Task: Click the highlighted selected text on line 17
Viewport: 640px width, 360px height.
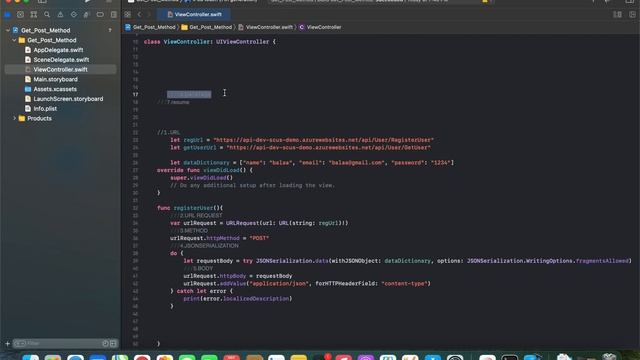Action: (189, 95)
